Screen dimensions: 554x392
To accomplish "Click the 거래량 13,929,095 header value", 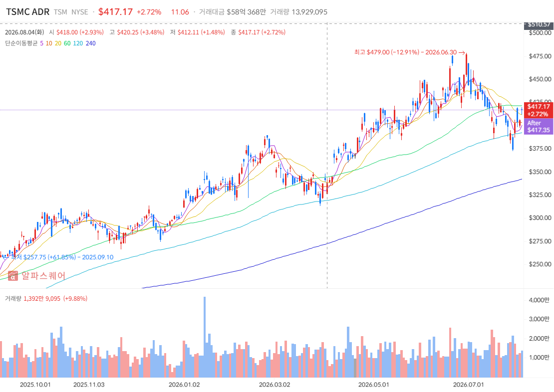I will click(299, 12).
